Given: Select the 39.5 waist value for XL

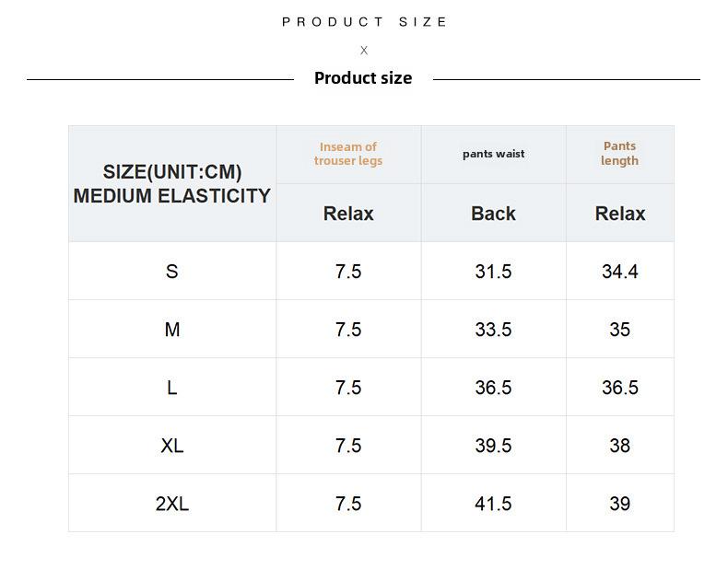Looking at the screenshot, I should coord(494,446).
